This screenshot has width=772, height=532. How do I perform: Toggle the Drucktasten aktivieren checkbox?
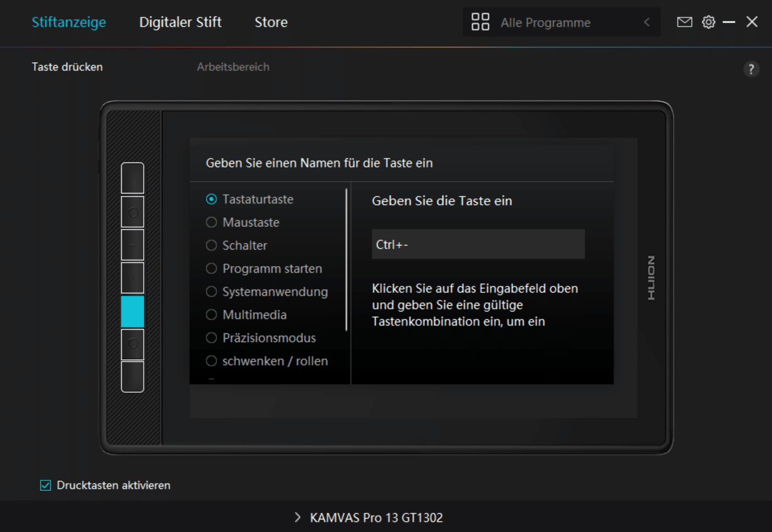tap(46, 485)
